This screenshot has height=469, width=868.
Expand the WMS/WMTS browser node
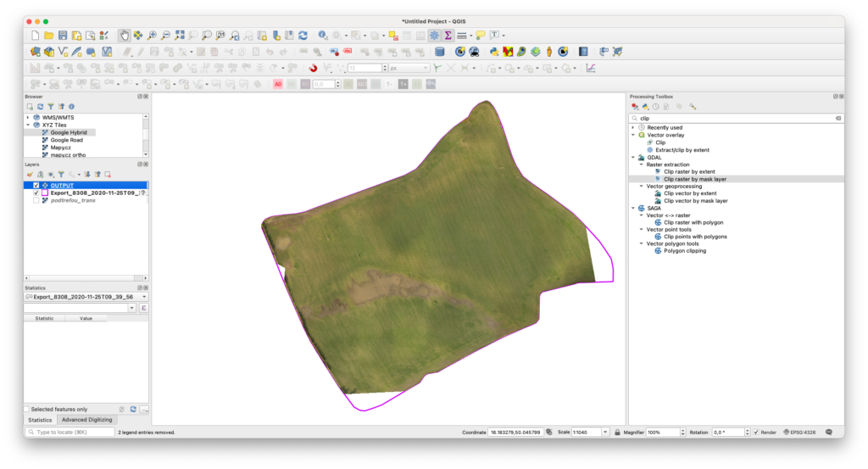(28, 117)
